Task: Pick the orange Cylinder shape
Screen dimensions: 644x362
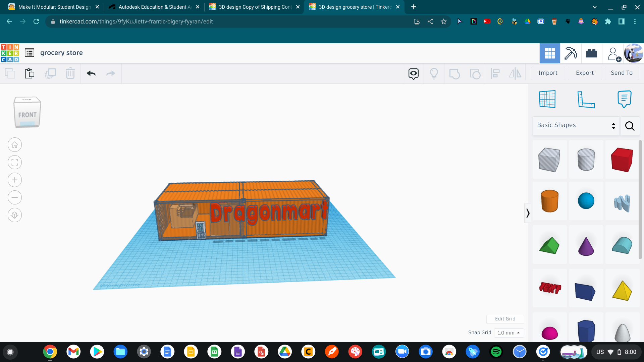Action: [x=549, y=201]
